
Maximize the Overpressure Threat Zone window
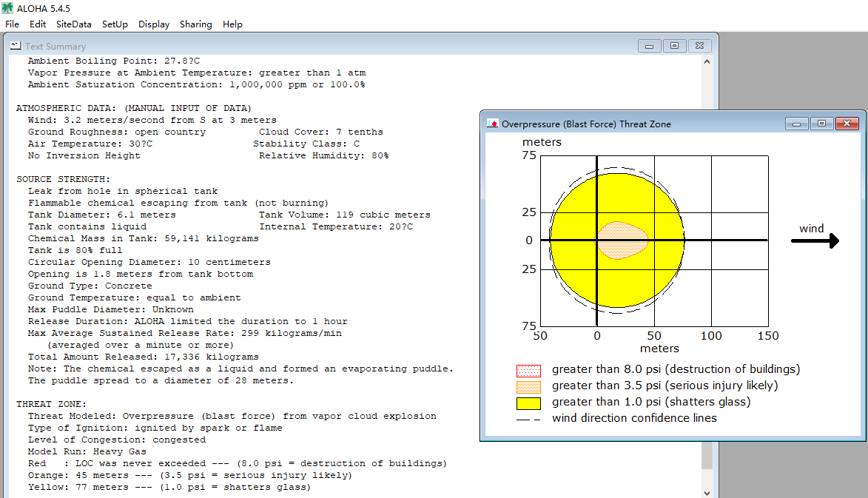821,124
